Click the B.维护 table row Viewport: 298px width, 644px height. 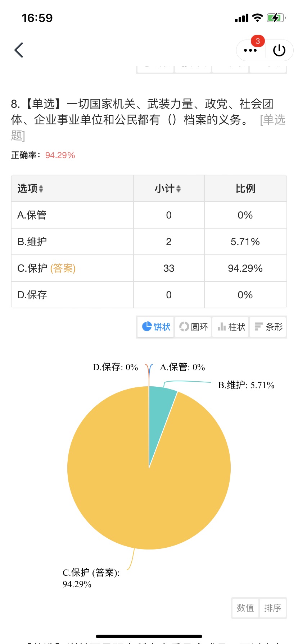pos(149,241)
